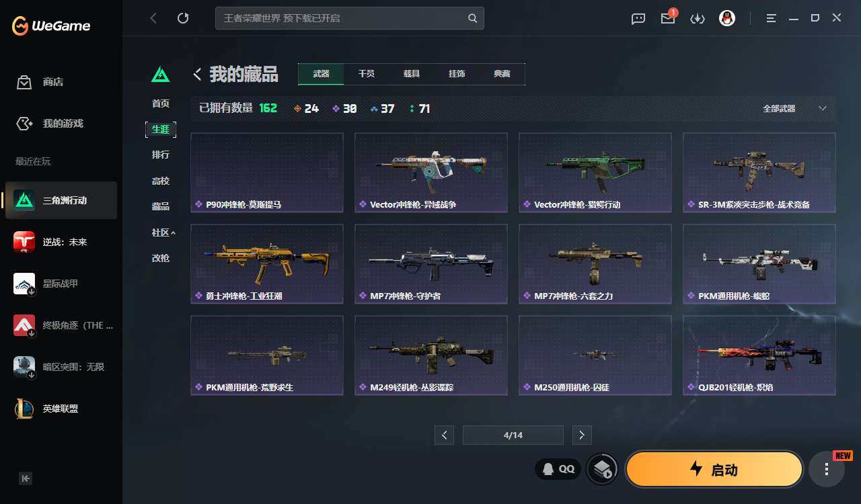
Task: Collapse the sidebar with the bottom-left arrow icon
Action: tap(26, 478)
